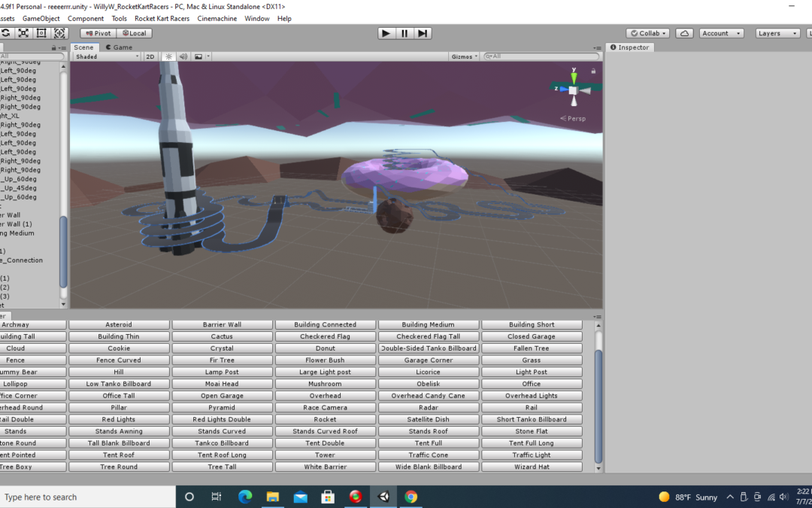The image size is (812, 508).
Task: Click the hierarchy scrollbar thumb
Action: pos(63,251)
